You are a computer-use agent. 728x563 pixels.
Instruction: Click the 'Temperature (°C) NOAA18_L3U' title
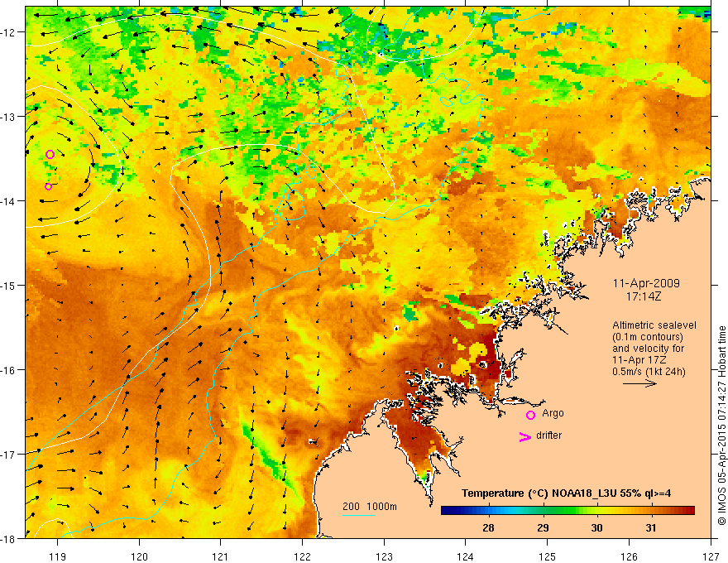tap(539, 493)
